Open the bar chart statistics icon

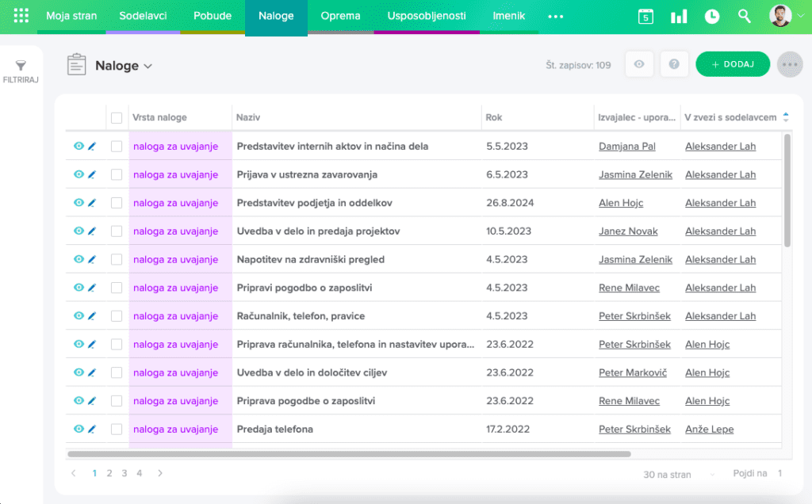[x=679, y=17]
